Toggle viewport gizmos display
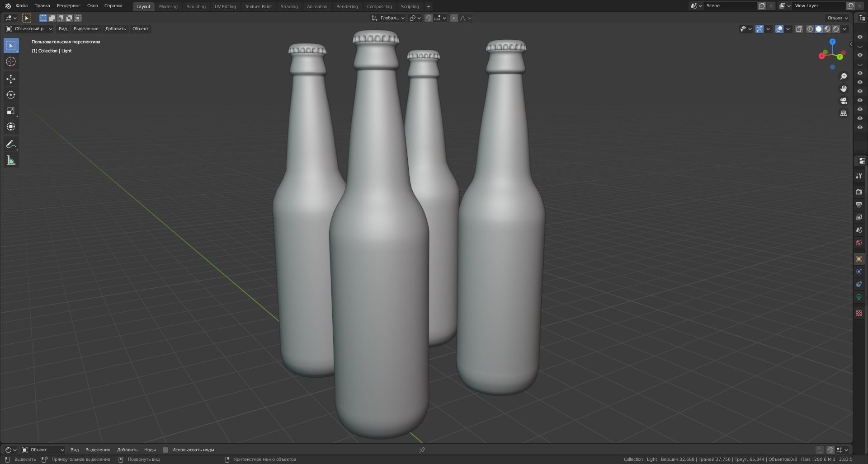Viewport: 868px width, 464px height. [759, 29]
